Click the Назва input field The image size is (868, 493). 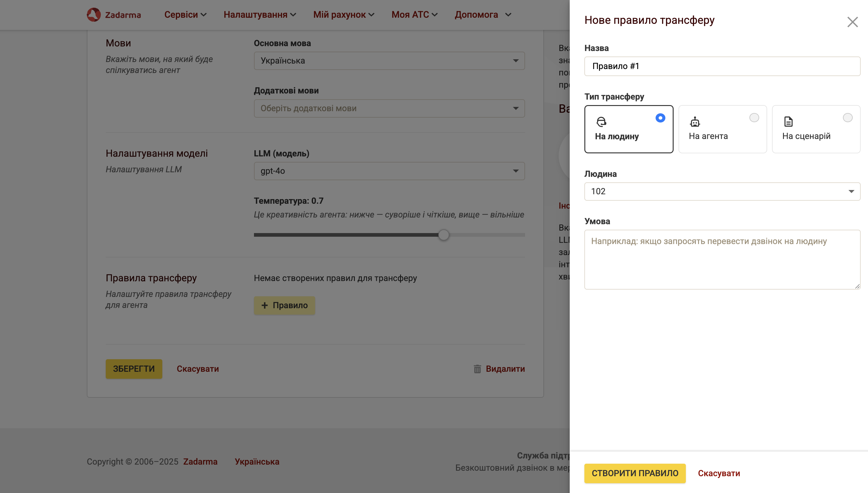point(722,66)
